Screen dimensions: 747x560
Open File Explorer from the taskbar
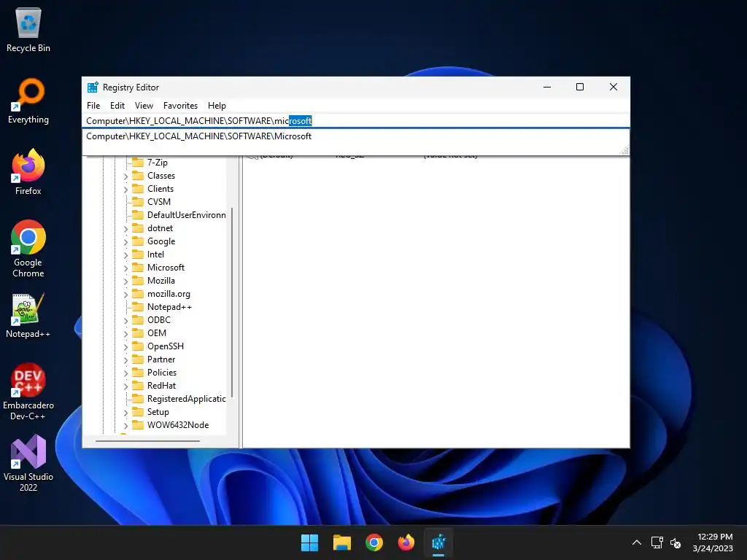(x=342, y=542)
